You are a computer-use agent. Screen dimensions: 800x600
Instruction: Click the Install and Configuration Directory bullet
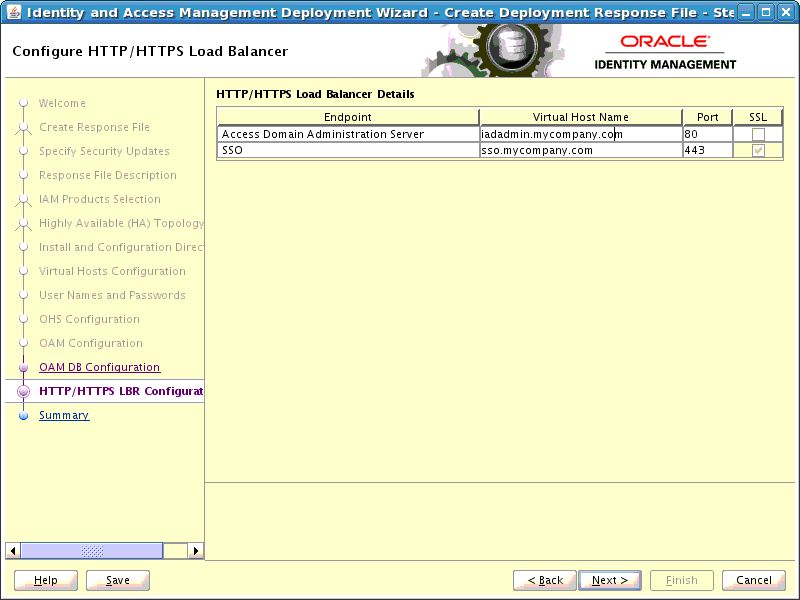23,247
